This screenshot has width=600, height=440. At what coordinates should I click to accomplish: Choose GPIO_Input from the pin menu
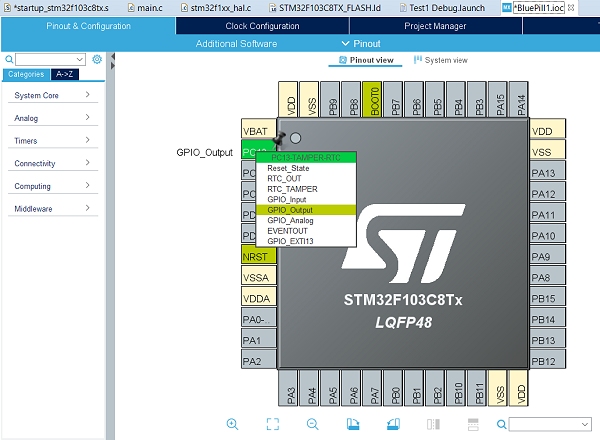pos(289,199)
